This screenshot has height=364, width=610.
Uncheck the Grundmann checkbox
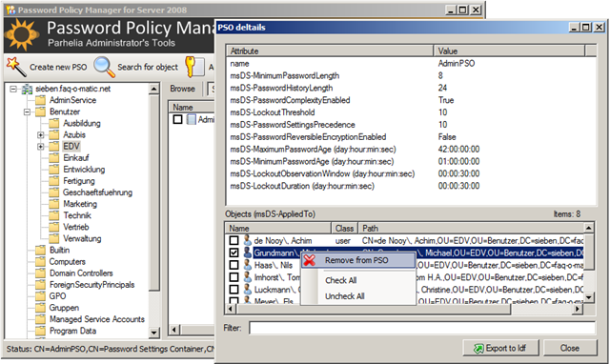[x=234, y=253]
